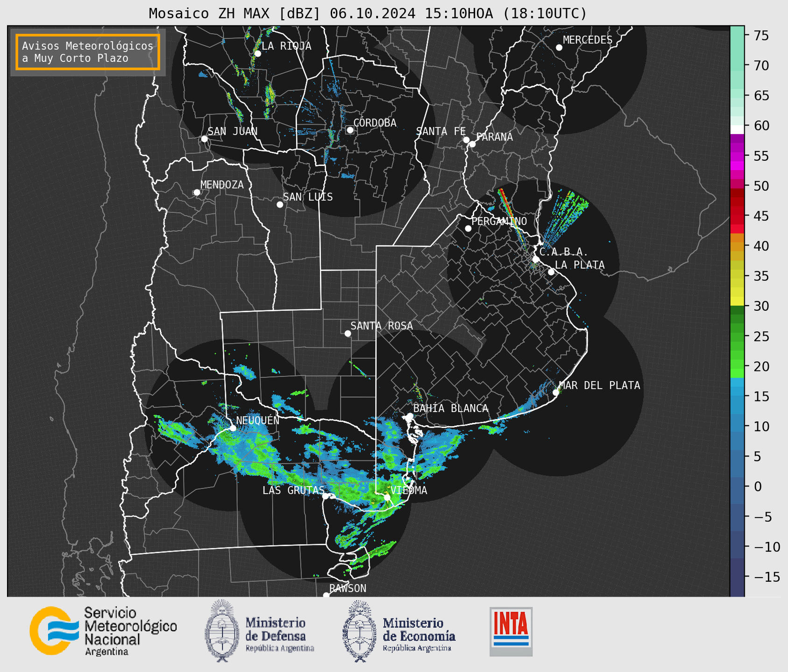Select the C.A.B.A. city marker

[536, 259]
